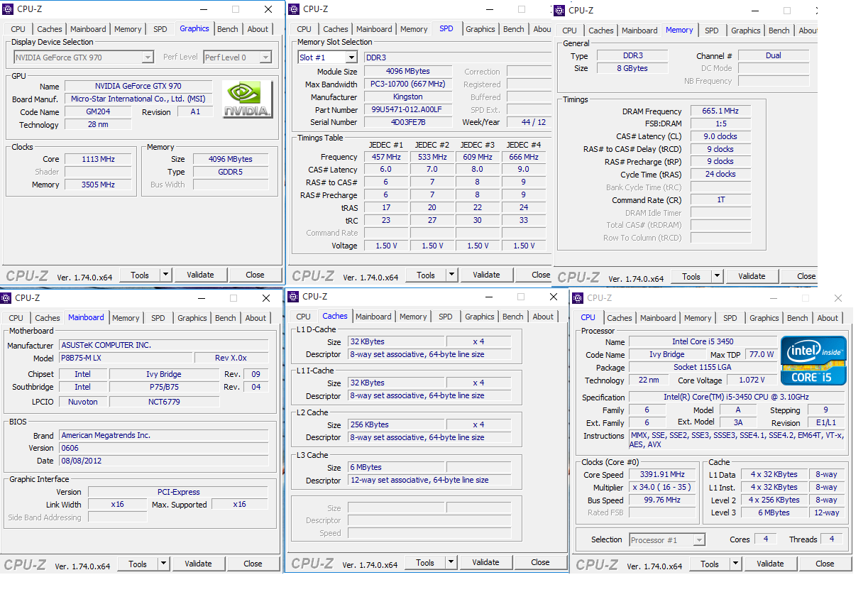Click LPCIO chip value NCT6779
This screenshot has width=868, height=592.
click(164, 401)
